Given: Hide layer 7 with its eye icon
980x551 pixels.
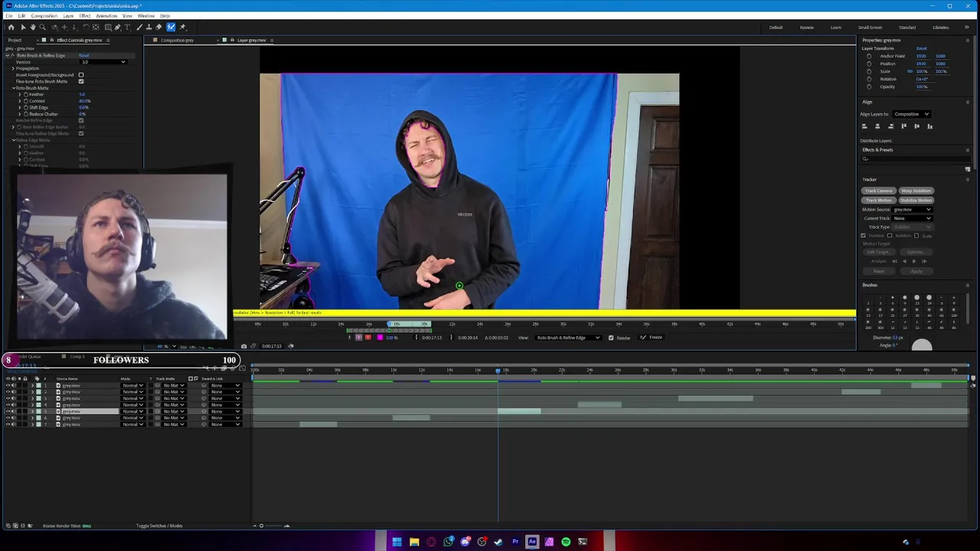Looking at the screenshot, I should [8, 424].
